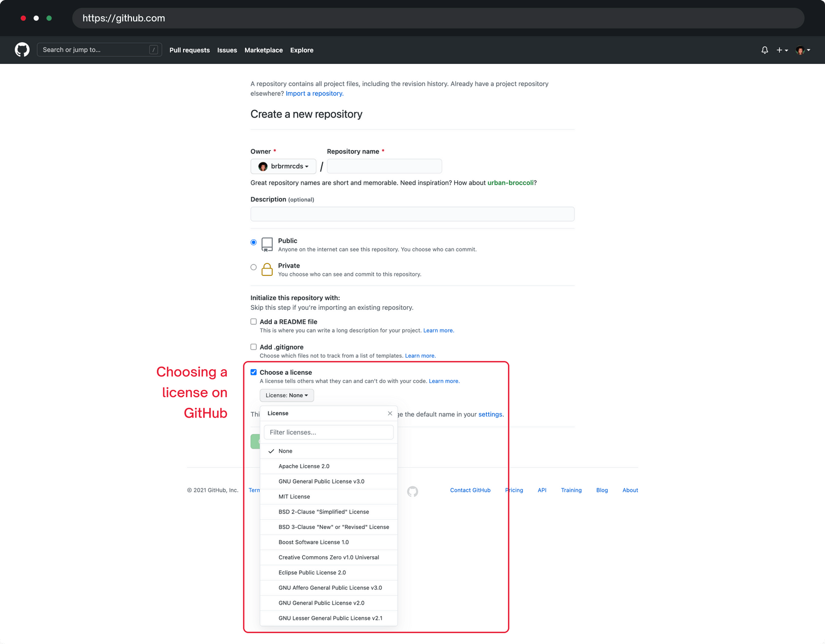
Task: Click the browser address bar
Action: (438, 18)
